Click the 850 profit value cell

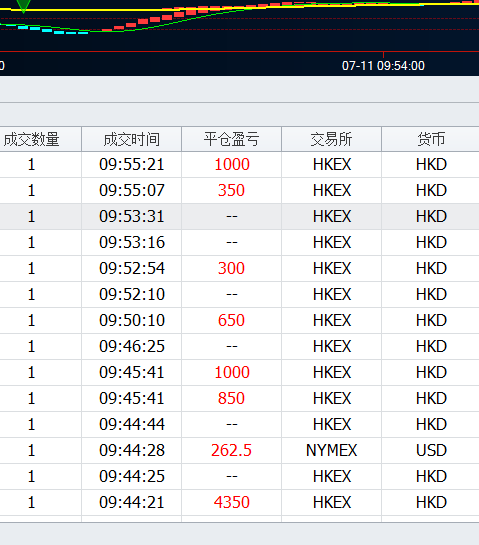[x=232, y=398]
